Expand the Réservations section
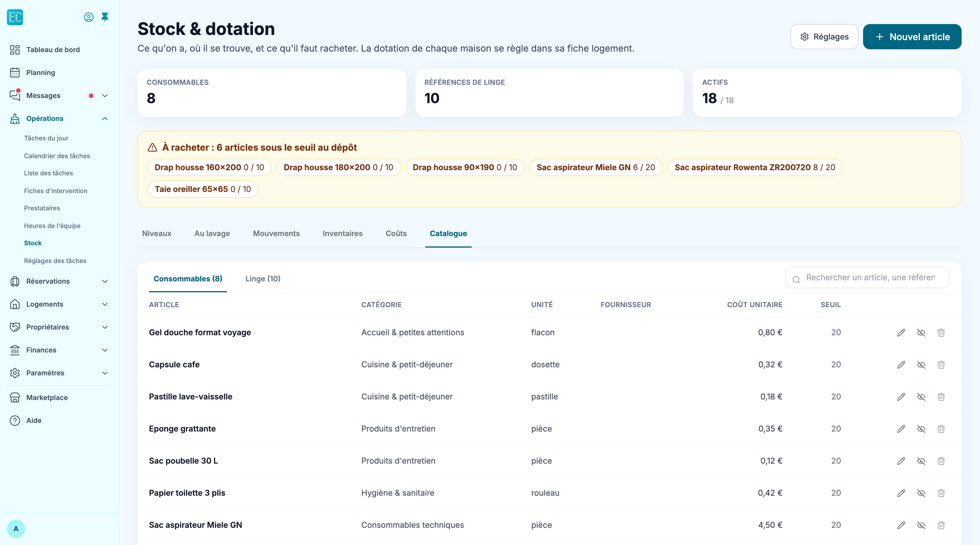980x545 pixels. [x=105, y=281]
